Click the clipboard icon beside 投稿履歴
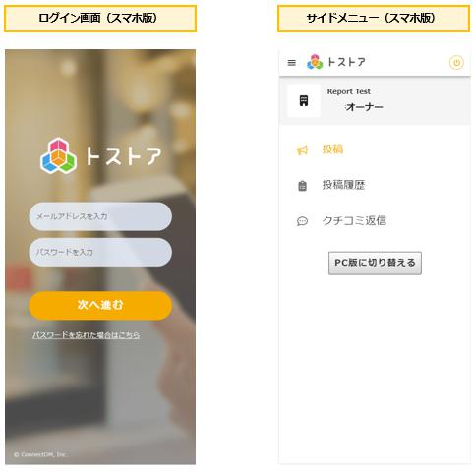This screenshot has height=476, width=474. point(302,186)
